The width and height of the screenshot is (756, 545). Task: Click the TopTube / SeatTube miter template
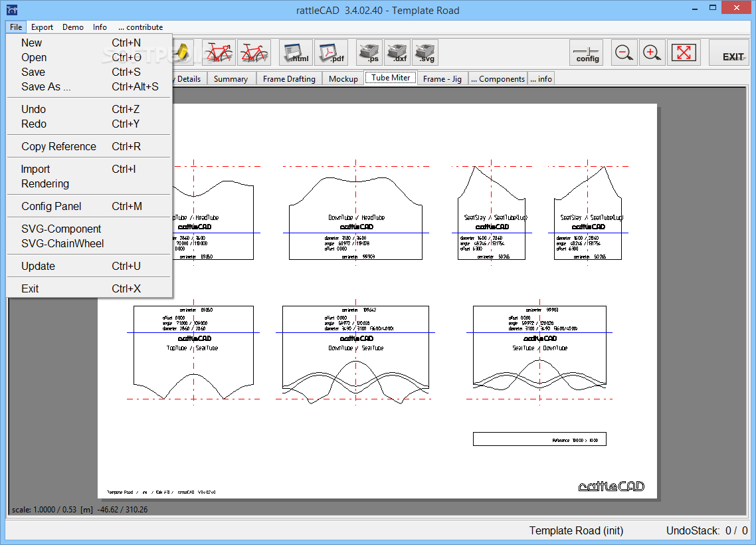click(193, 352)
